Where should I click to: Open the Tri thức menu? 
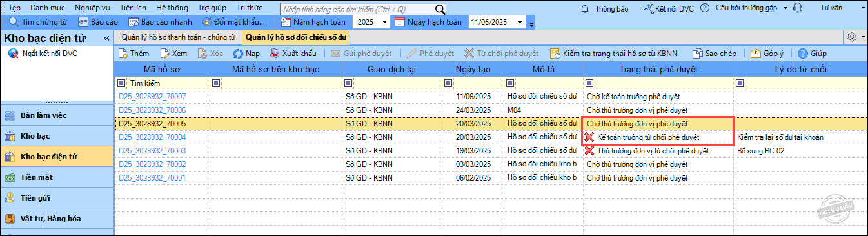[x=250, y=8]
